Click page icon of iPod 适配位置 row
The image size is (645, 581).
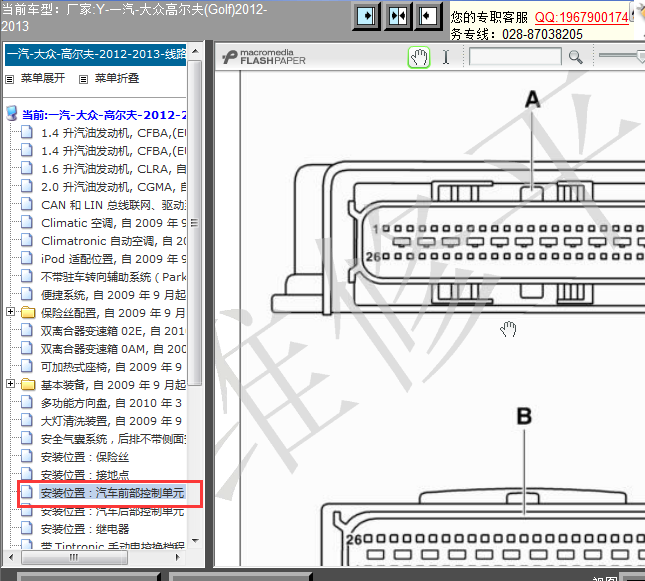point(27,258)
